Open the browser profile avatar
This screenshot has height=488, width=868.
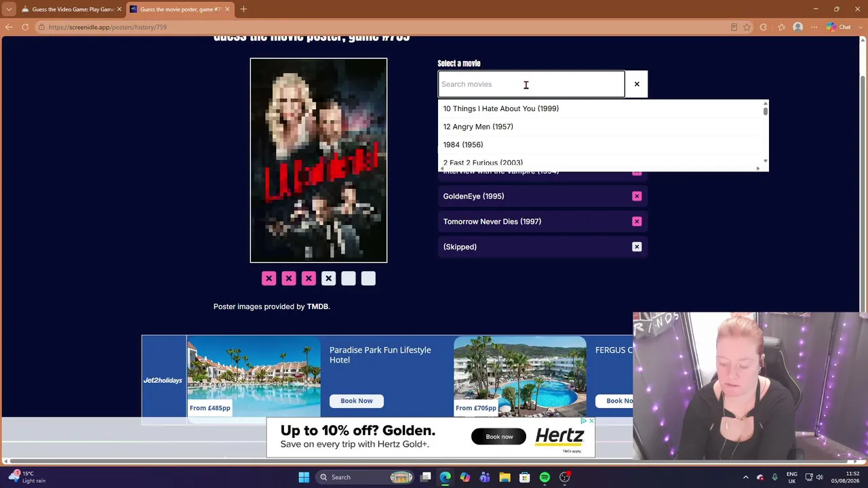point(797,27)
